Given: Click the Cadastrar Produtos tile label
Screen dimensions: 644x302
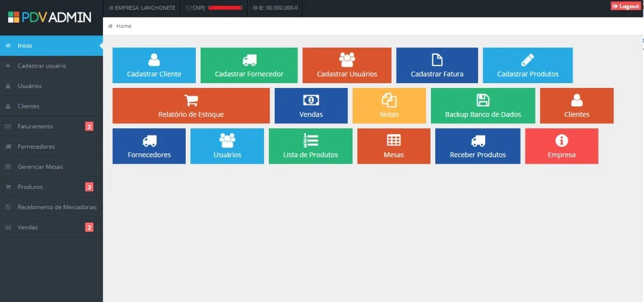Looking at the screenshot, I should pyautogui.click(x=528, y=74).
